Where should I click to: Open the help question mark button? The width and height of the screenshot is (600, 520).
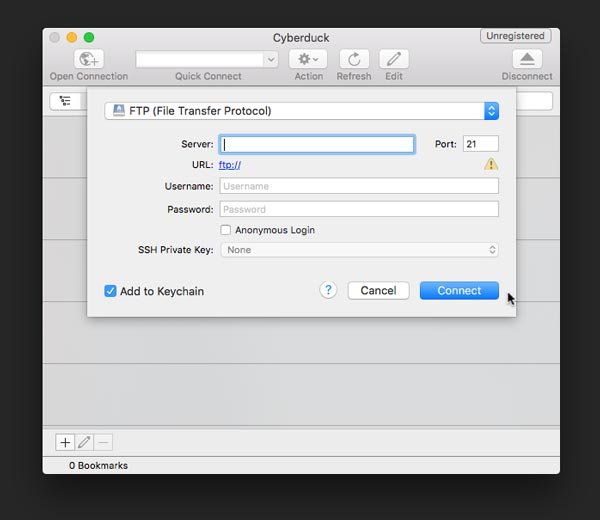click(x=328, y=290)
